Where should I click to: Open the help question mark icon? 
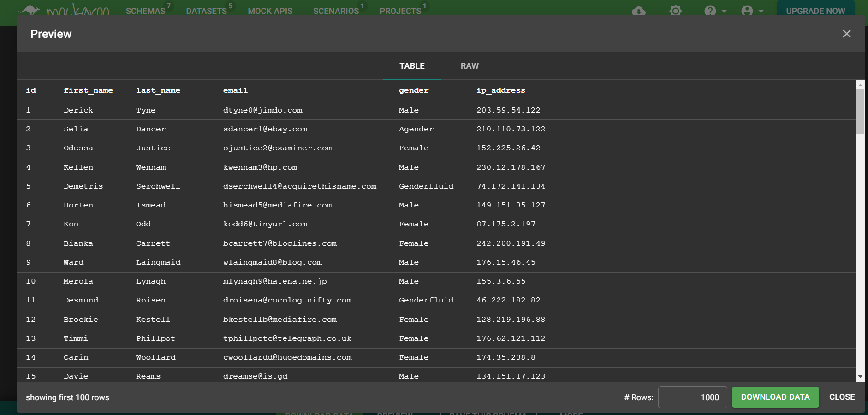click(x=710, y=11)
